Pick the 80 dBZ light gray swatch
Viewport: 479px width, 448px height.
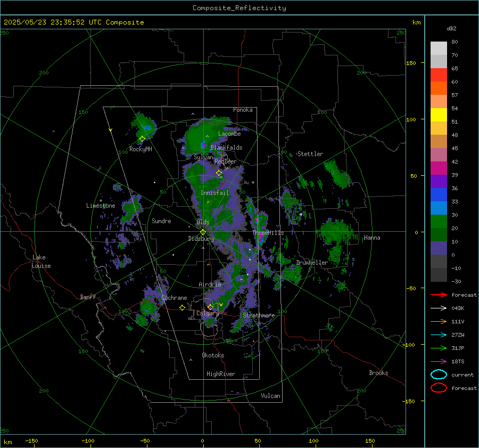[439, 48]
